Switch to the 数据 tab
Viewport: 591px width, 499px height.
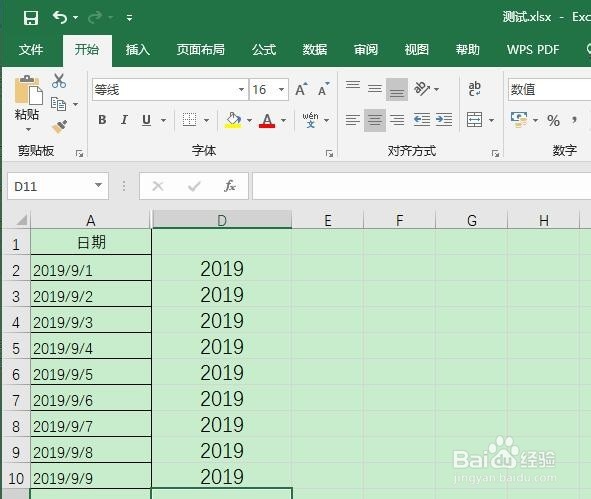tap(315, 49)
